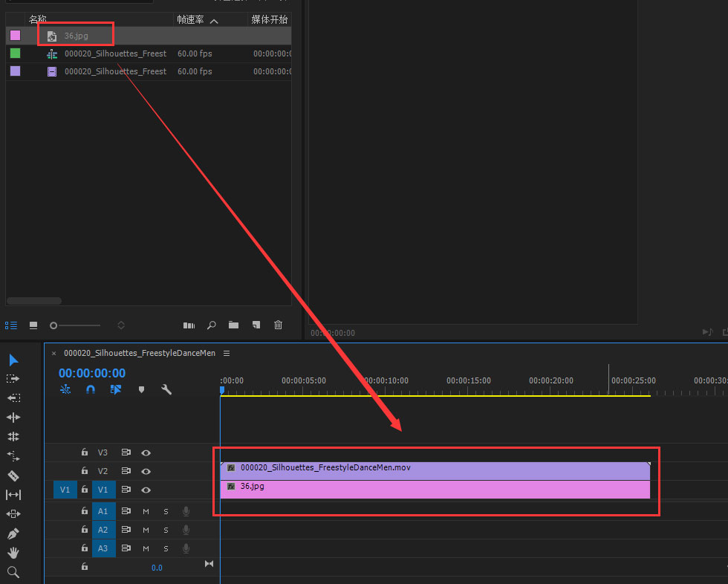
Task: Sort by the 帧速率 column arrow
Action: (215, 21)
